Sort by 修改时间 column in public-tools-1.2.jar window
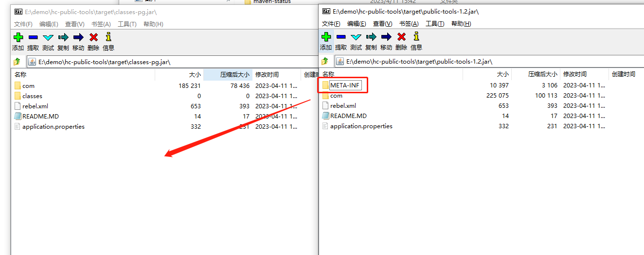This screenshot has height=255, width=644. pos(585,74)
